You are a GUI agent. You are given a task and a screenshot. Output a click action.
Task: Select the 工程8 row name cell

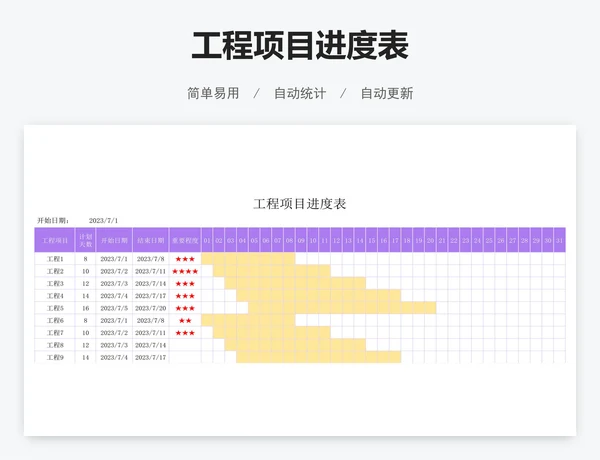tap(55, 345)
